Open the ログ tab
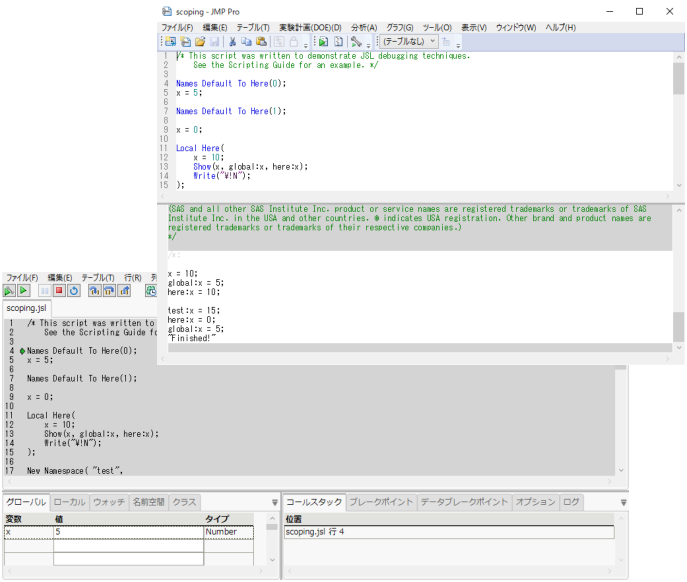The height and width of the screenshot is (582, 687). click(x=571, y=502)
